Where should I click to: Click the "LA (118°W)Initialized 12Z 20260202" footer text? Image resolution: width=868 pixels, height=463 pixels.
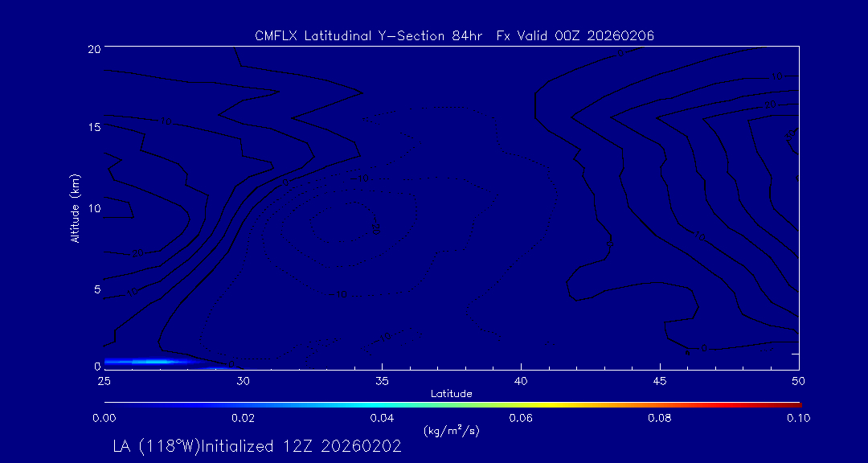tap(257, 447)
